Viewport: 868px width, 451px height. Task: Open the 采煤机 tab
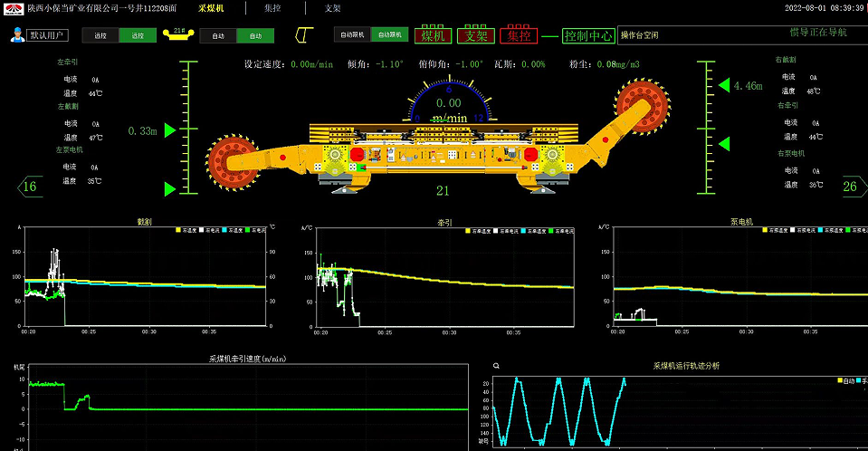click(x=211, y=8)
